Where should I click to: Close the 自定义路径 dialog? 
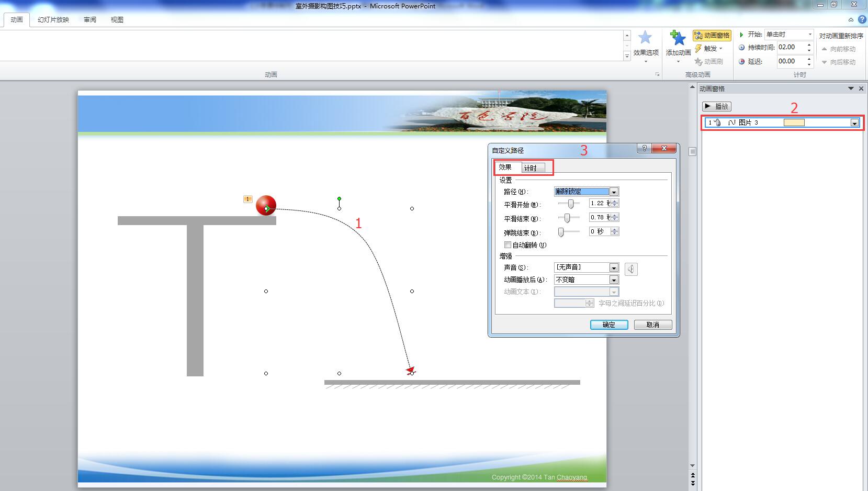[x=664, y=149]
